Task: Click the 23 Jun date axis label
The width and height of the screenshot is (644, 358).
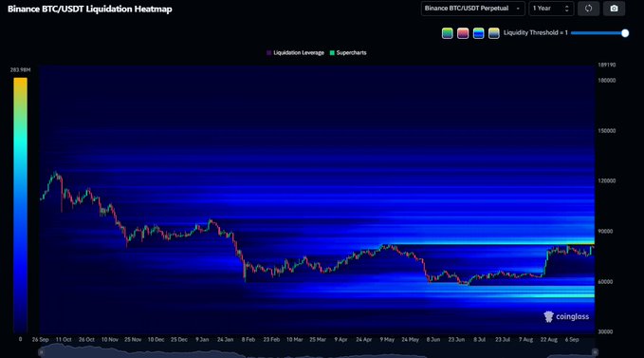Action: (456, 340)
